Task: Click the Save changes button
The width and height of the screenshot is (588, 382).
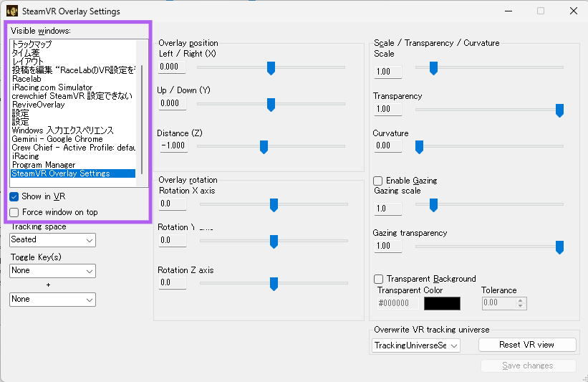Action: click(528, 366)
